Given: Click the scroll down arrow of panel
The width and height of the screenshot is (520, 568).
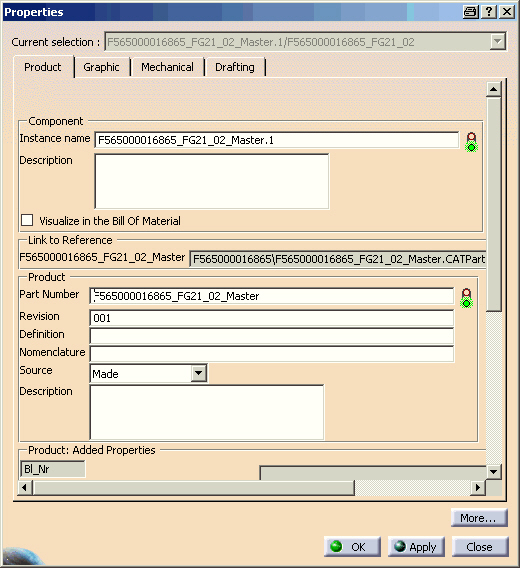Looking at the screenshot, I should pyautogui.click(x=494, y=472).
